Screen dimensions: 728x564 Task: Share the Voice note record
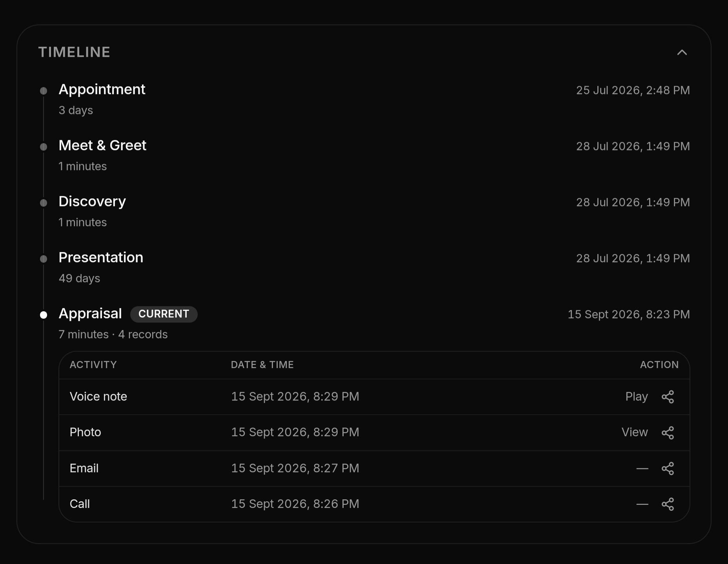click(668, 397)
